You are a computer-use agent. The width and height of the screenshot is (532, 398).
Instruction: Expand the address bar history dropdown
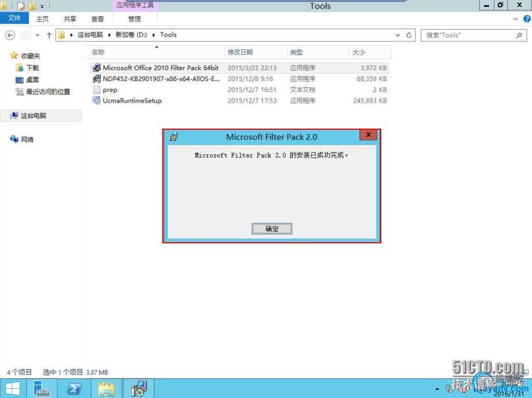(398, 35)
